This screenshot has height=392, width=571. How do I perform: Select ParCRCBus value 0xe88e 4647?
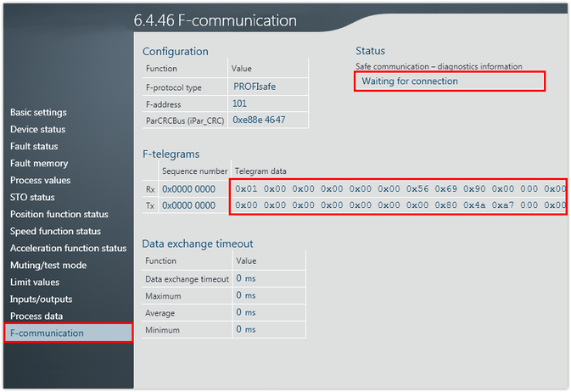point(259,120)
